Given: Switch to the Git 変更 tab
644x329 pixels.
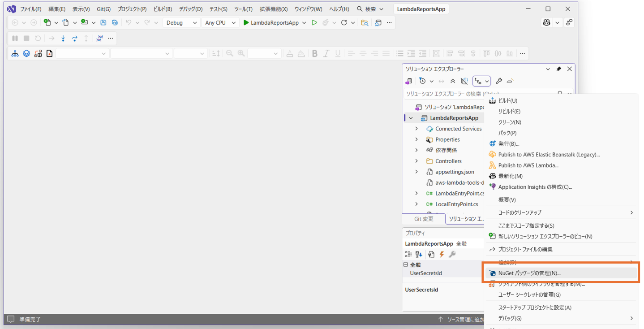Looking at the screenshot, I should pyautogui.click(x=424, y=219).
